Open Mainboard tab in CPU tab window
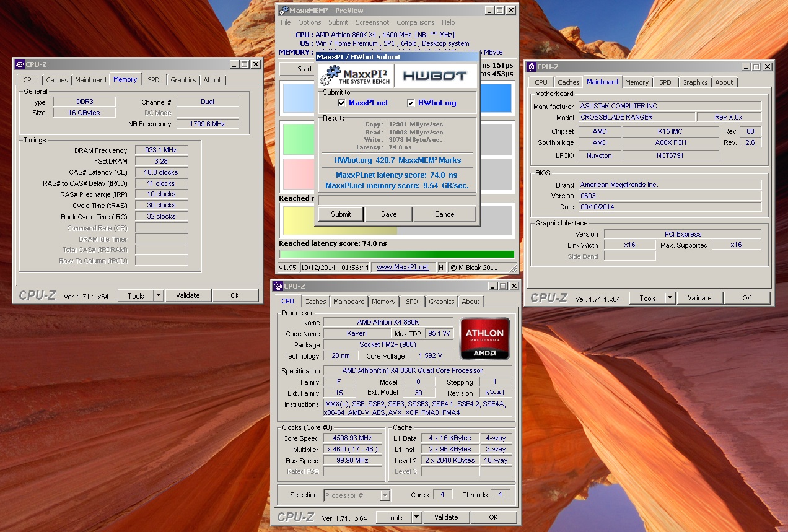This screenshot has width=788, height=532. pos(349,302)
